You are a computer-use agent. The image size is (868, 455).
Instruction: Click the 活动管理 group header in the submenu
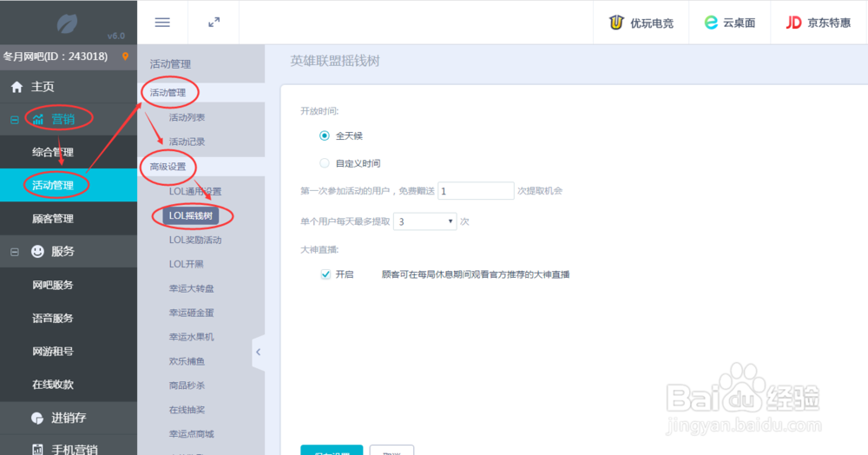pyautogui.click(x=168, y=92)
